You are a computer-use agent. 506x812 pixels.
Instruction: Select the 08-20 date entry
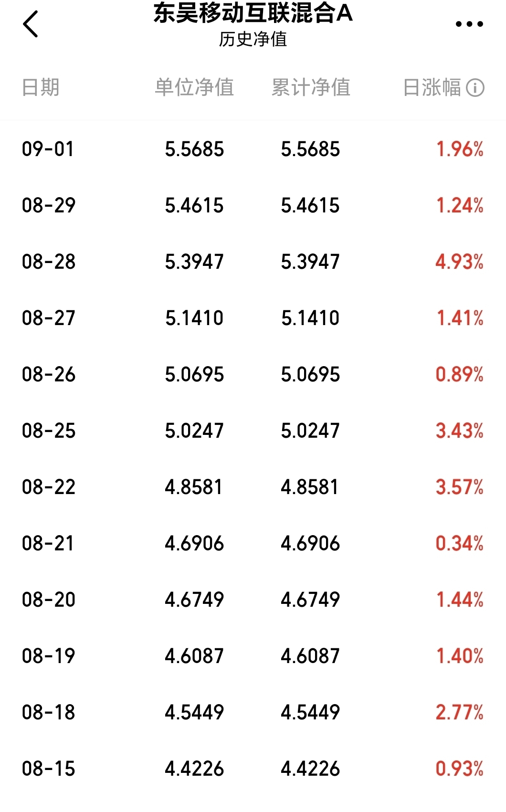(49, 600)
